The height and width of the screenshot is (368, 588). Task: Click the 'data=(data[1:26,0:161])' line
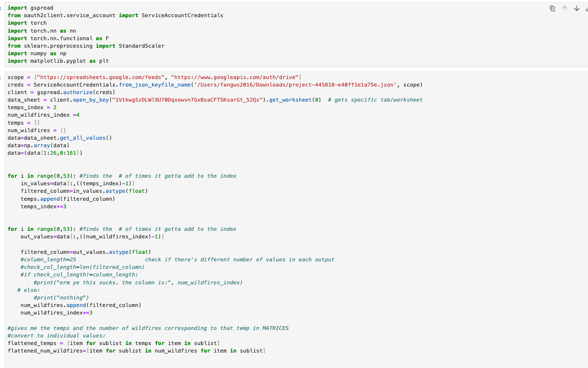(45, 153)
